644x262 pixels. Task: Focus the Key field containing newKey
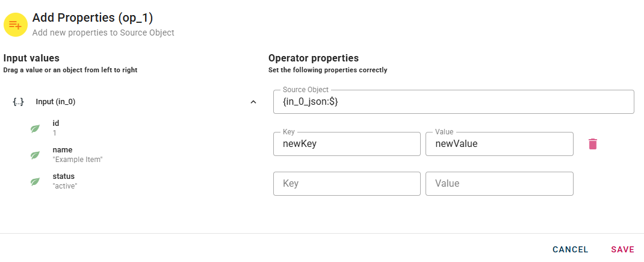[x=347, y=144]
